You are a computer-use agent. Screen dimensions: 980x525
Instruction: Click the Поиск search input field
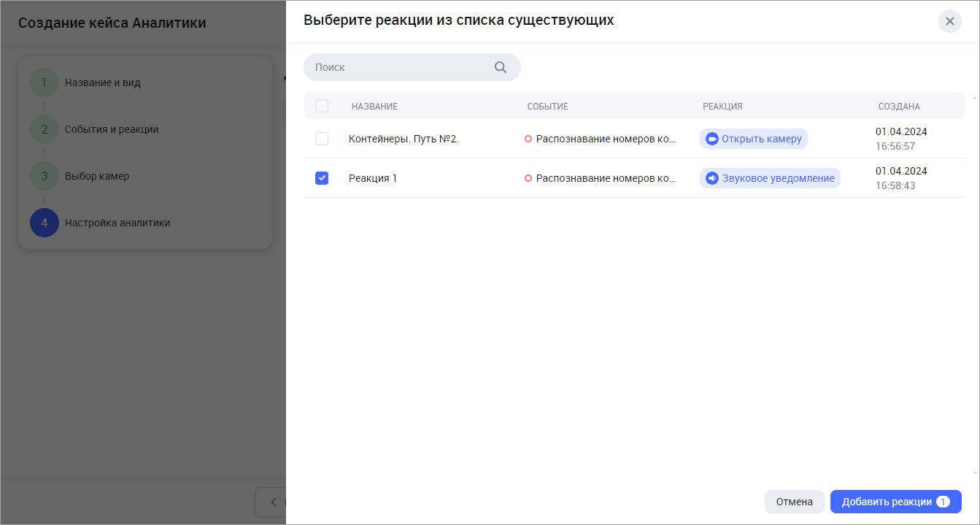pos(401,67)
